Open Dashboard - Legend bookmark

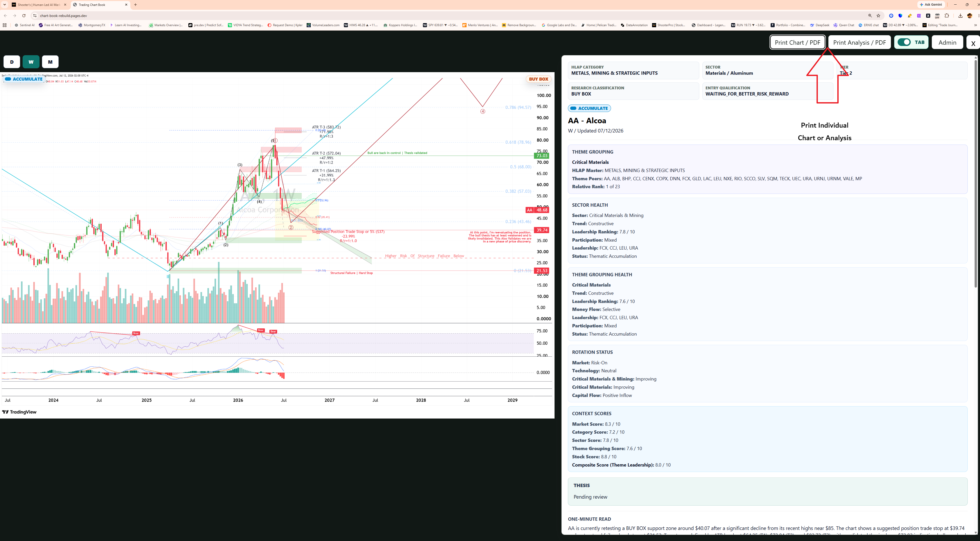coord(708,25)
